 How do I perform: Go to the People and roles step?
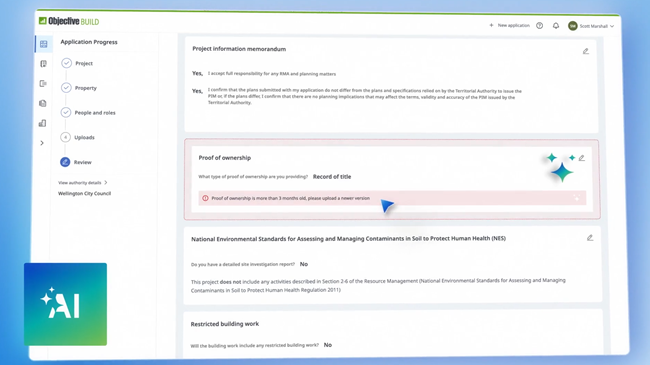95,113
